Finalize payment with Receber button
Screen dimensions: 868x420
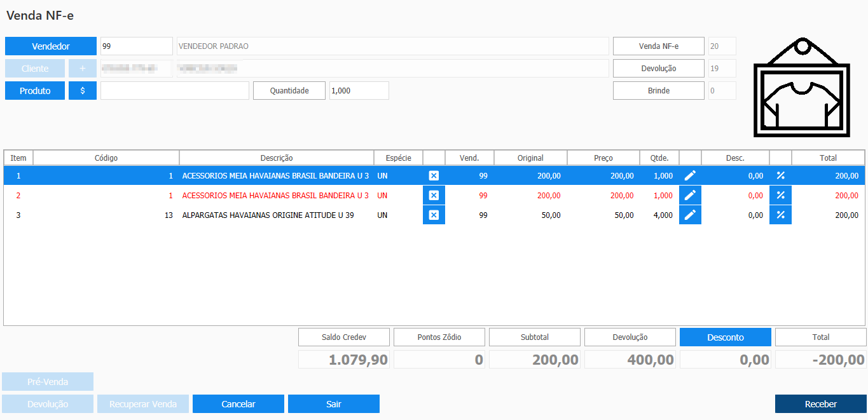pyautogui.click(x=821, y=404)
